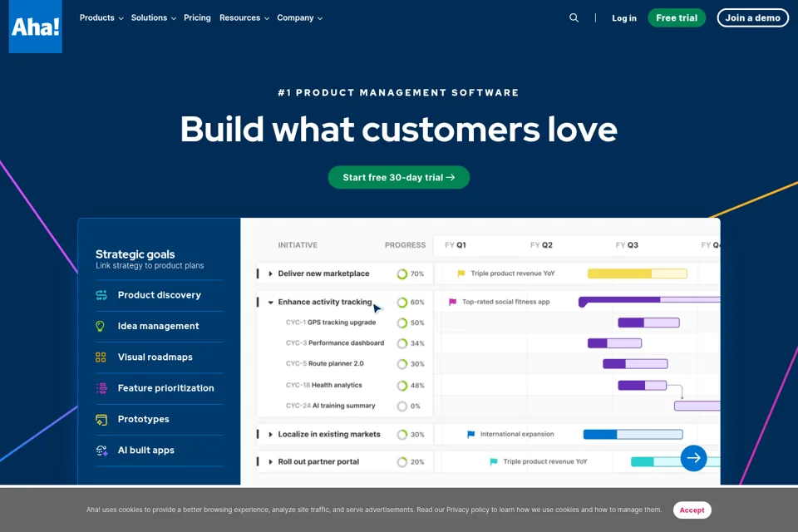Image resolution: width=798 pixels, height=532 pixels.
Task: Click the 0% progress ring for AI training summary
Action: [x=402, y=406]
